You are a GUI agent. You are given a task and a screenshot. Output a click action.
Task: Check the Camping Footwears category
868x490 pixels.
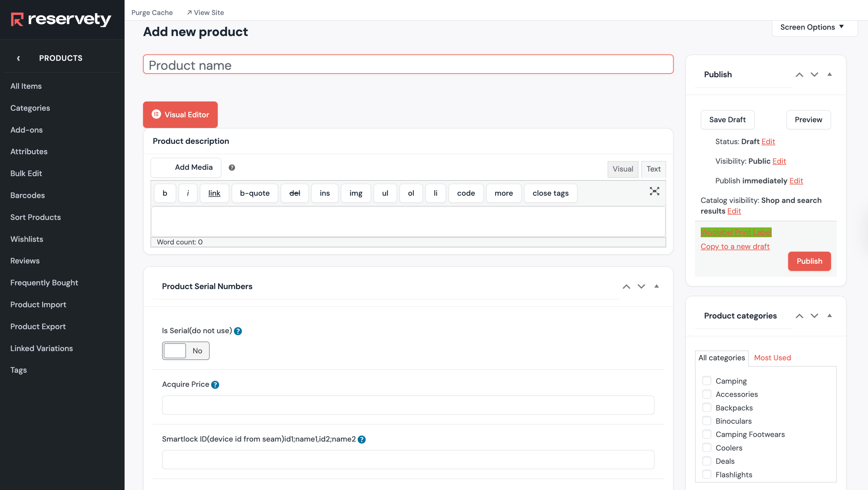[x=707, y=434]
